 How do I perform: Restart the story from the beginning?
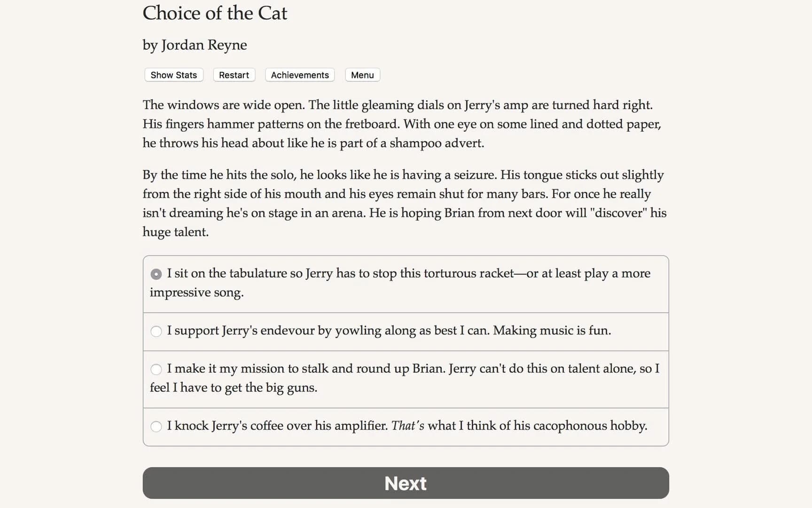tap(234, 75)
